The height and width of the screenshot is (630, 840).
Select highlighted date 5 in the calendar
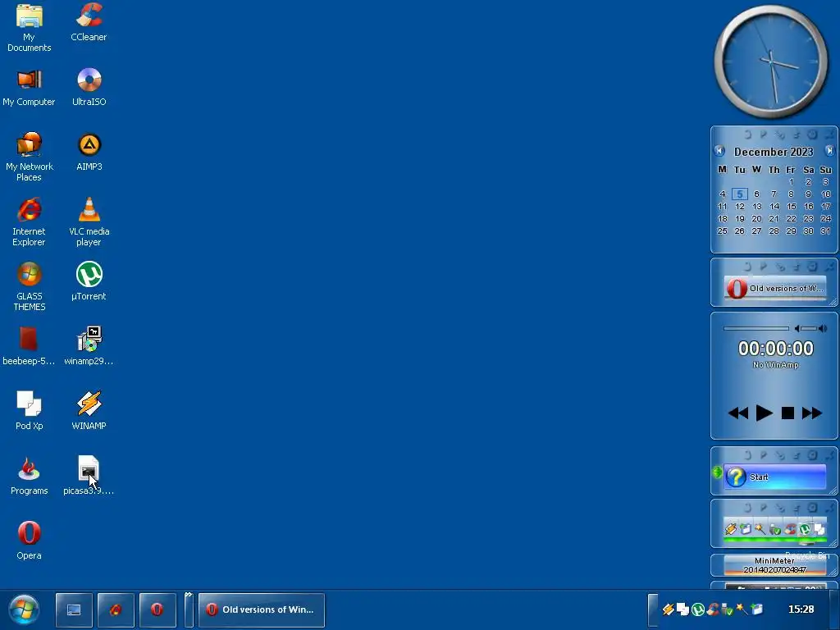click(x=739, y=194)
